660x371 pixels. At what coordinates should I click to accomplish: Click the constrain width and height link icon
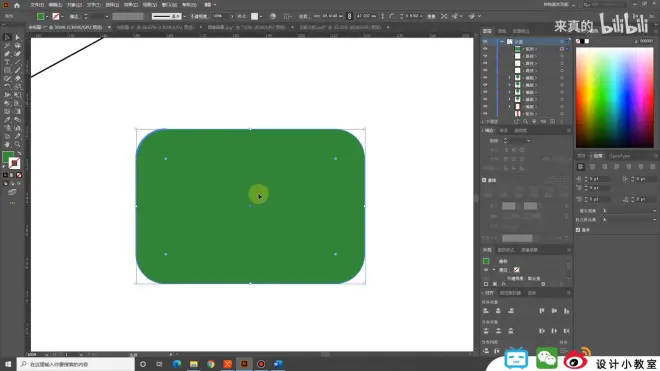(x=349, y=16)
